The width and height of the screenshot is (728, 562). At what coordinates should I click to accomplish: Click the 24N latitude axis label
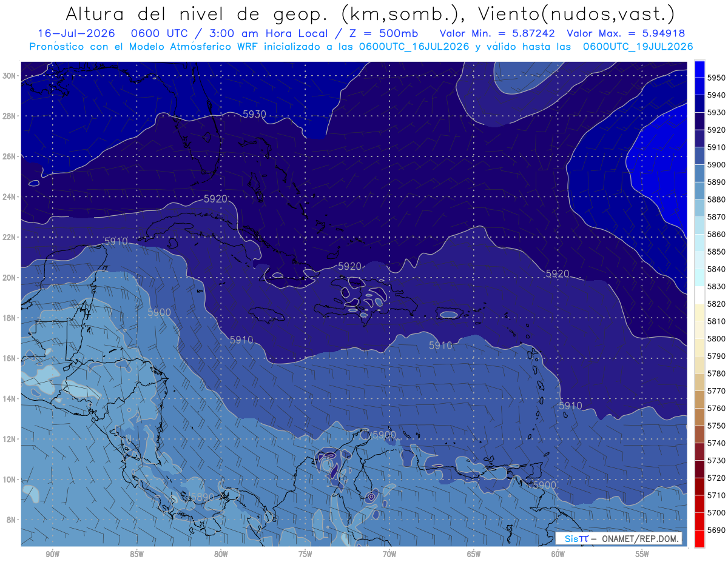pyautogui.click(x=9, y=197)
